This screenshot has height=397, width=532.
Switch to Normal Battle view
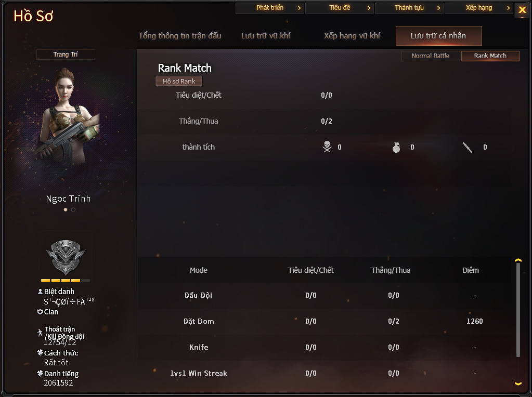[431, 56]
